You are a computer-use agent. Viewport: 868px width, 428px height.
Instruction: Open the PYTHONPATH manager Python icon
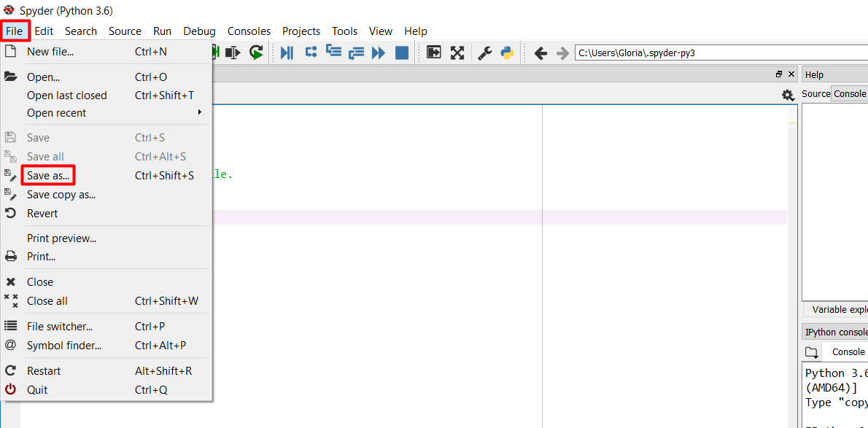(x=508, y=52)
